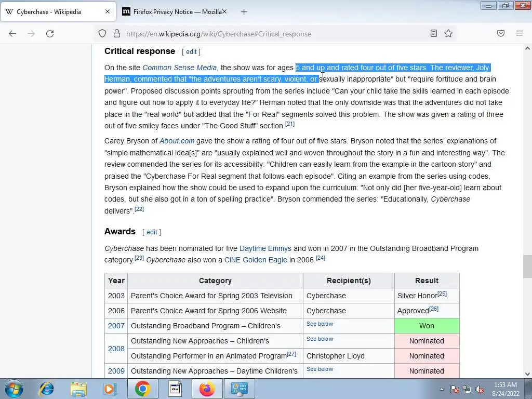
Task: Open citation reference [23]
Action: pyautogui.click(x=139, y=258)
